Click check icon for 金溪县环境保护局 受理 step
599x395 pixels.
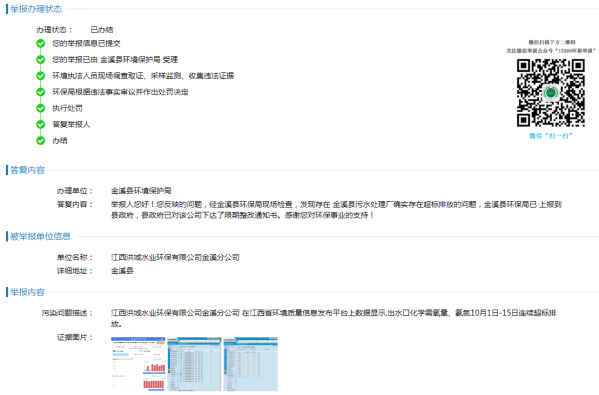[40, 60]
